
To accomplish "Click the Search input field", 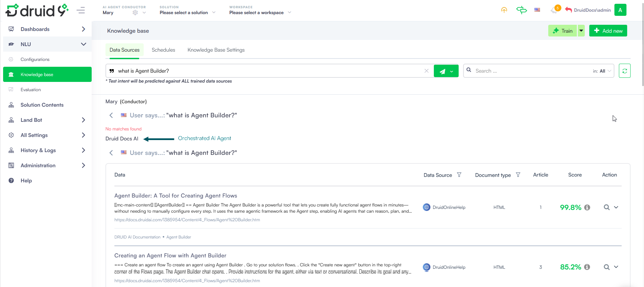I will (x=531, y=71).
